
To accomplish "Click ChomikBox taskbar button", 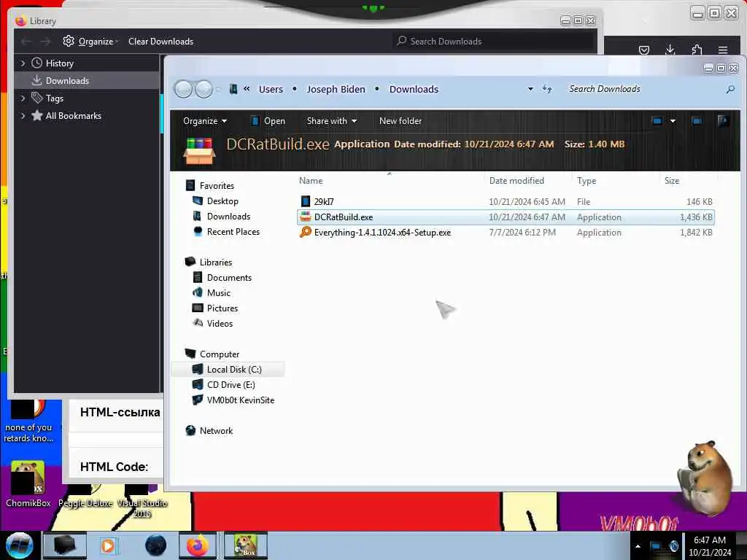I will pos(245,545).
